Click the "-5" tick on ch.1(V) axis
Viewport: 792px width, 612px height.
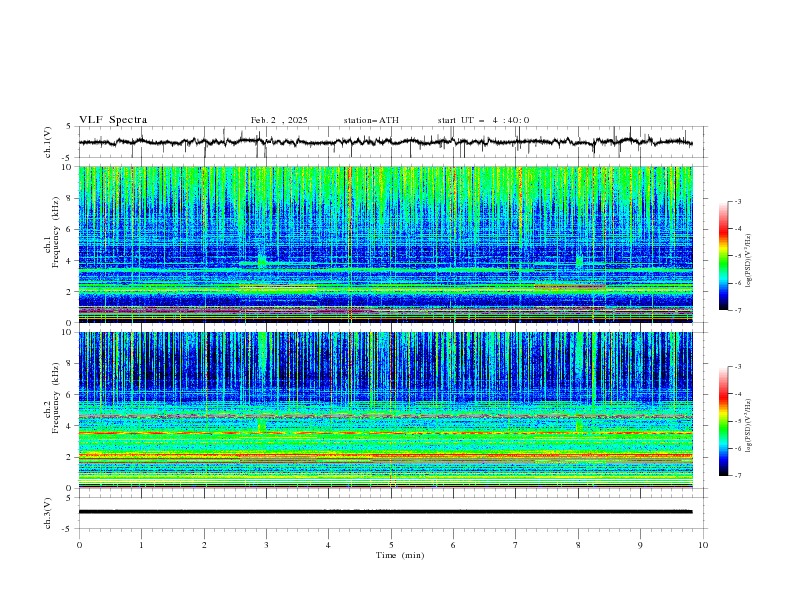click(68, 158)
